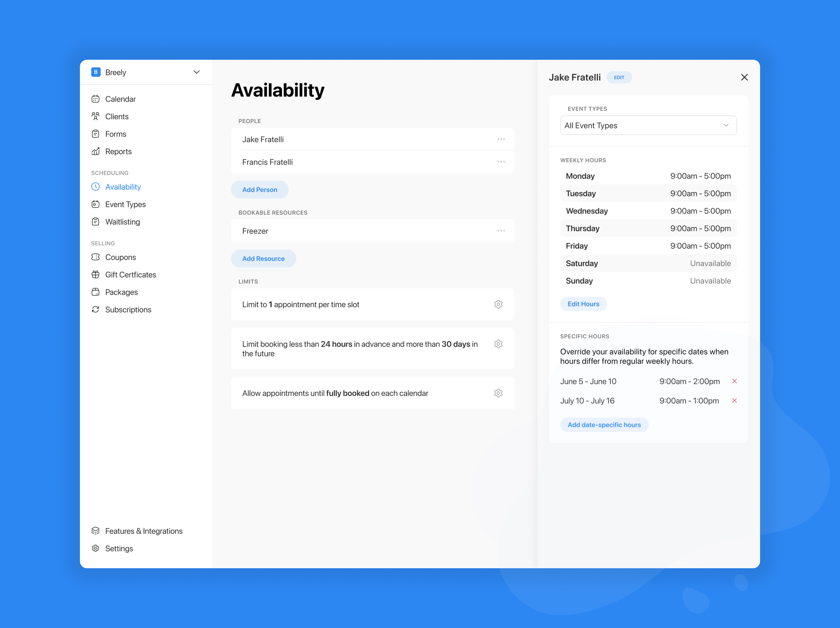Click the Gift Certficates gift icon

click(96, 275)
